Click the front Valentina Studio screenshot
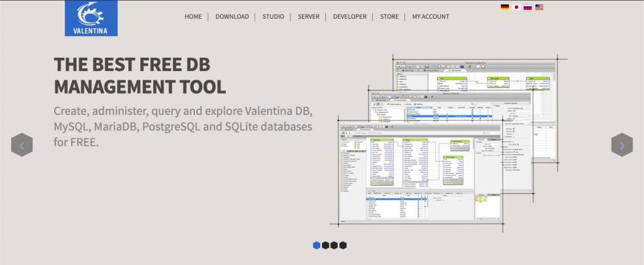Screen dimensions: 644x265 pyautogui.click(x=421, y=173)
